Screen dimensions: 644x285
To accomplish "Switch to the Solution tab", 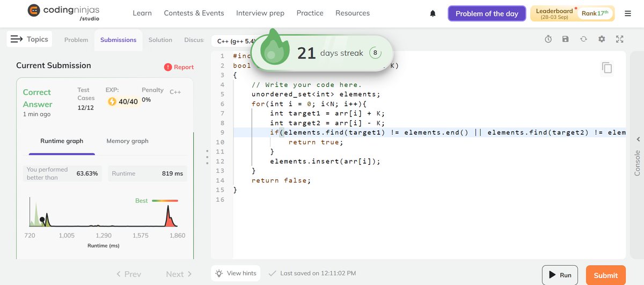I will tap(160, 40).
